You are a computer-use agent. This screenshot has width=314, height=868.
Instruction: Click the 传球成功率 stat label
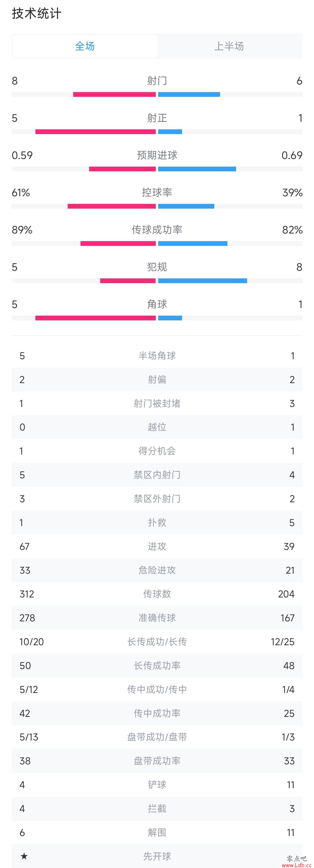pos(157,230)
